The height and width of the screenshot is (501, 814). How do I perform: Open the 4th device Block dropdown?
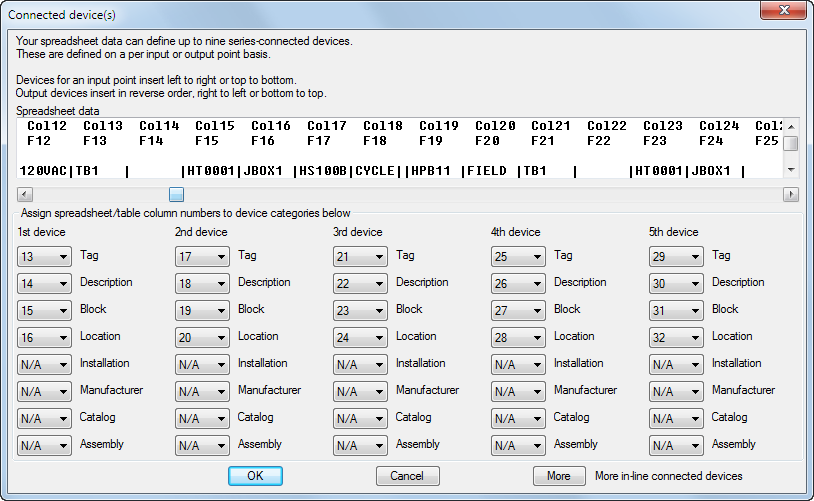click(x=518, y=310)
